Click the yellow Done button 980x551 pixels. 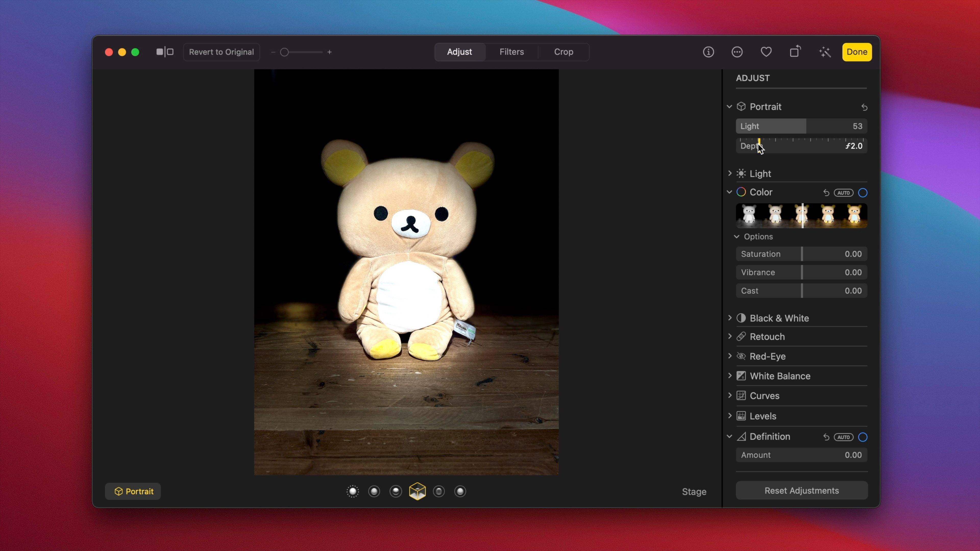click(x=857, y=52)
